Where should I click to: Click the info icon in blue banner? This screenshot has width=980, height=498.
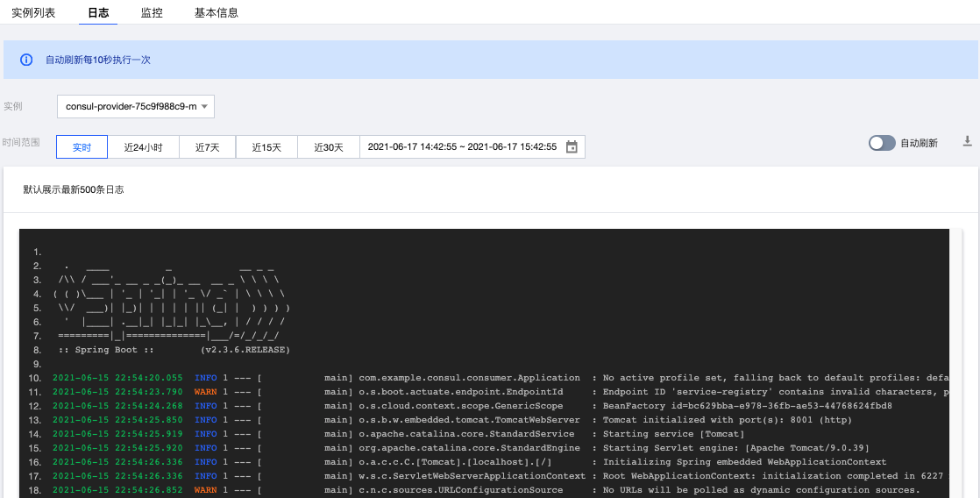pos(26,60)
